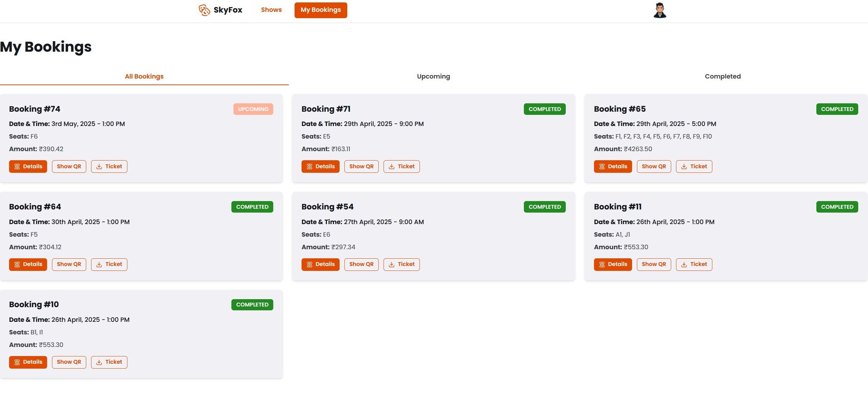Download Ticket for Booking #54
The height and width of the screenshot is (414, 868).
click(402, 264)
